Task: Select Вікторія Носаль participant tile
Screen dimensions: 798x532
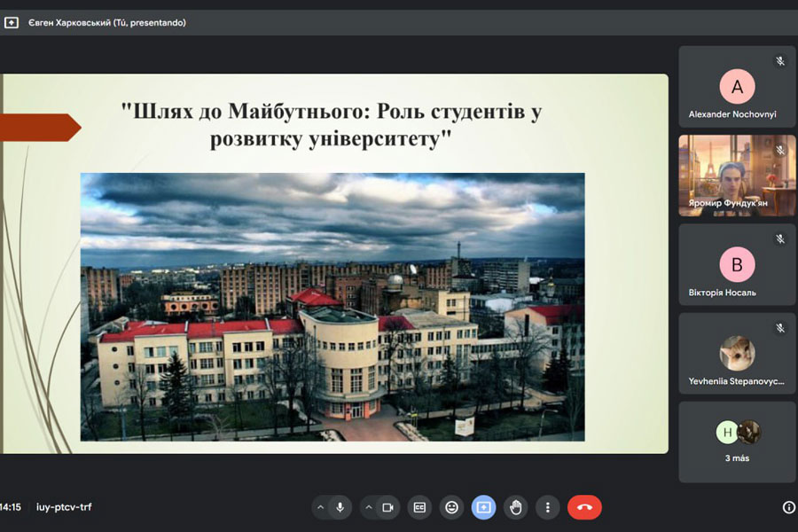Action: pos(737,265)
